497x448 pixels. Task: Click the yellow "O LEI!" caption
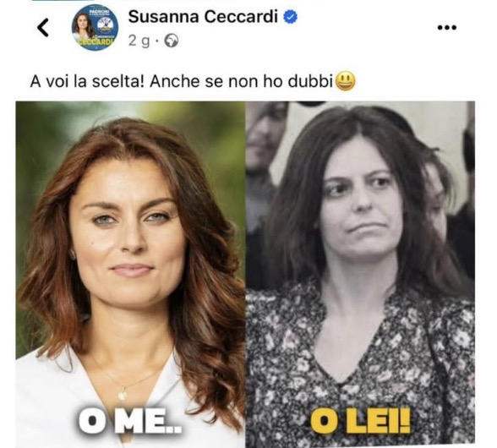tap(360, 420)
